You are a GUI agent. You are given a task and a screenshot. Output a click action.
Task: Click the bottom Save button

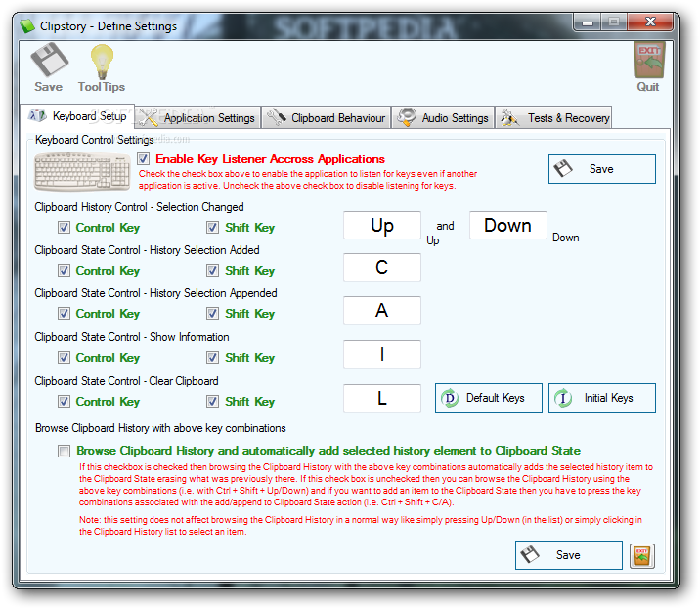click(x=569, y=555)
